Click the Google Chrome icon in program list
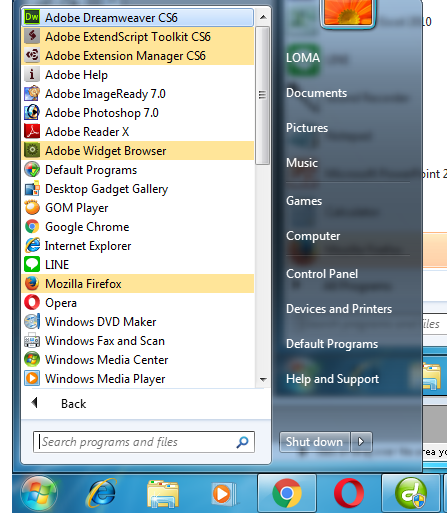447x513 pixels. (32, 226)
